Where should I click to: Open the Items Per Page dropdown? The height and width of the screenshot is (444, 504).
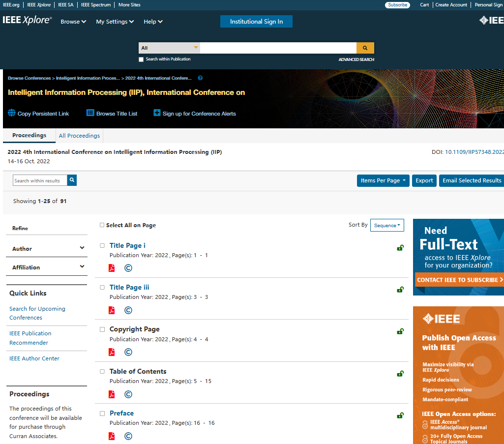point(383,180)
